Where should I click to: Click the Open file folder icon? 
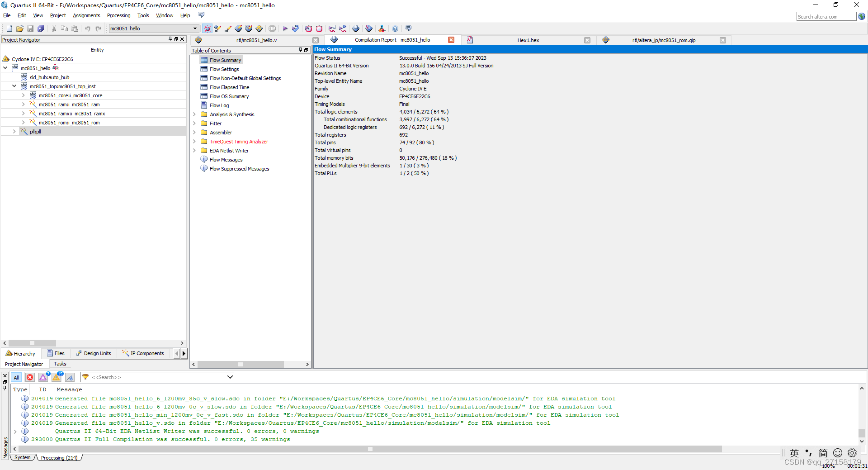pos(20,28)
